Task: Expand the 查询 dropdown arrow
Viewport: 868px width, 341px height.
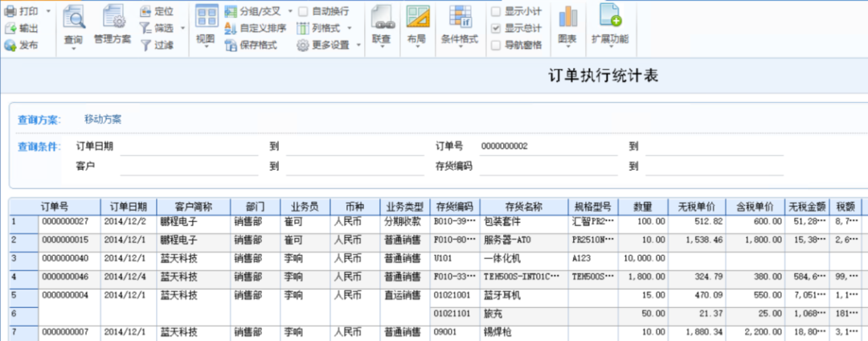Action: point(73,49)
